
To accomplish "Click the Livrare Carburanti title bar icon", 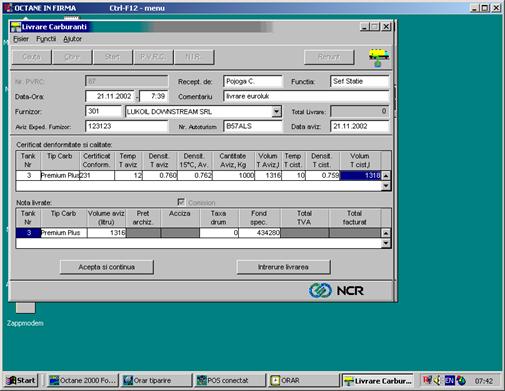I will (x=16, y=27).
